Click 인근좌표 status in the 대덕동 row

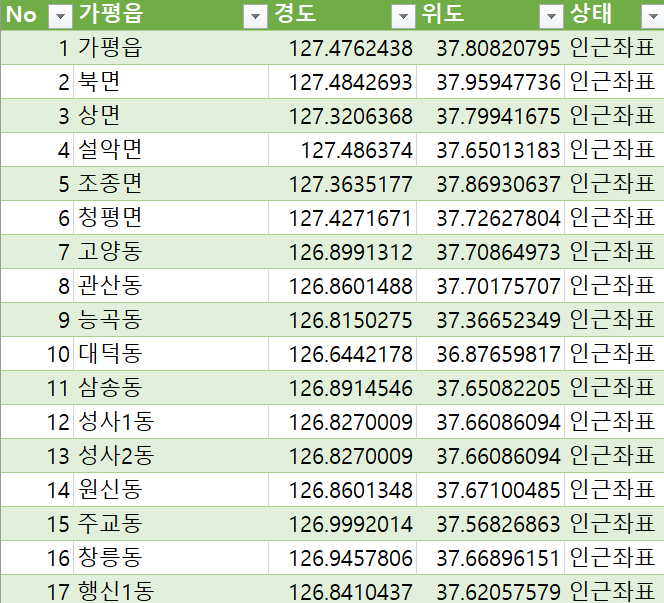614,354
